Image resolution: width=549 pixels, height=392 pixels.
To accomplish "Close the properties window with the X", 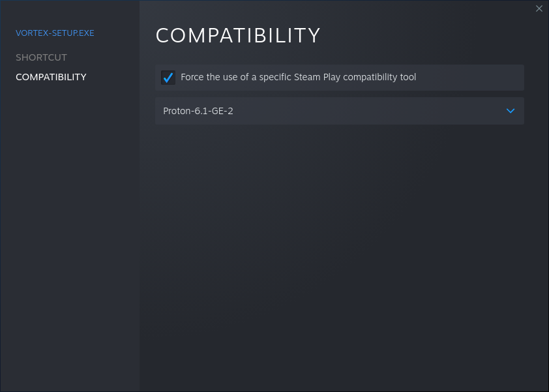I will pos(539,8).
